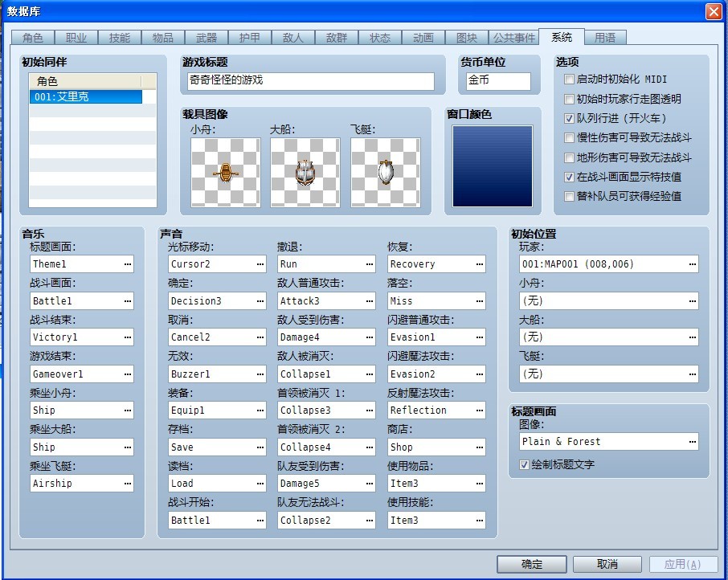Click the 游戏标题 text field
Viewport: 728px width, 580px height.
[311, 81]
